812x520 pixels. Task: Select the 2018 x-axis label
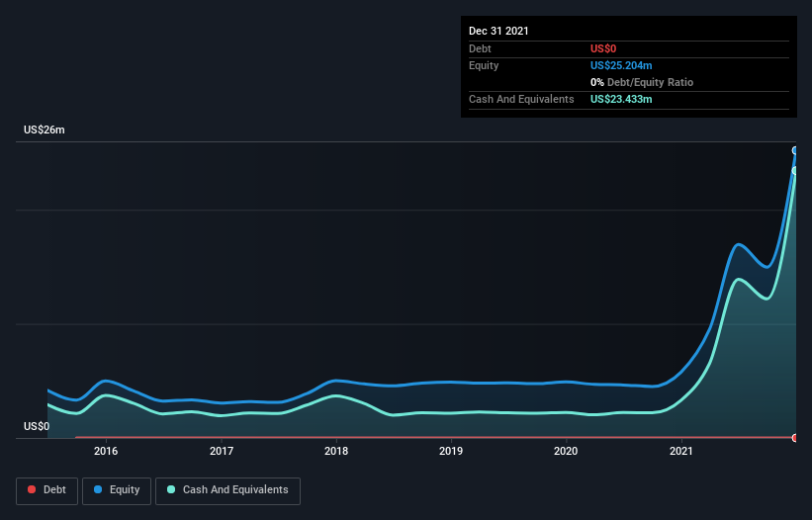336,452
